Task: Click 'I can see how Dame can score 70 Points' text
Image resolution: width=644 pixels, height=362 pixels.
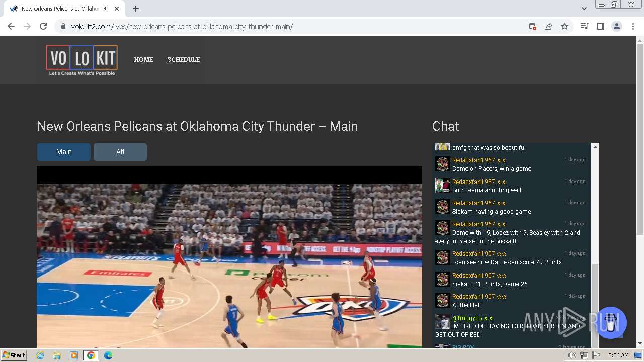Action: (x=507, y=262)
